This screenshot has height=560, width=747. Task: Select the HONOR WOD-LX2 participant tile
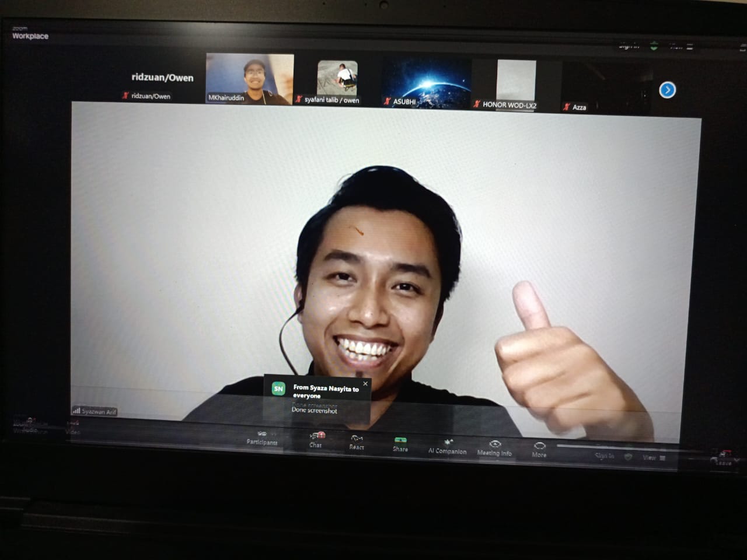(515, 85)
